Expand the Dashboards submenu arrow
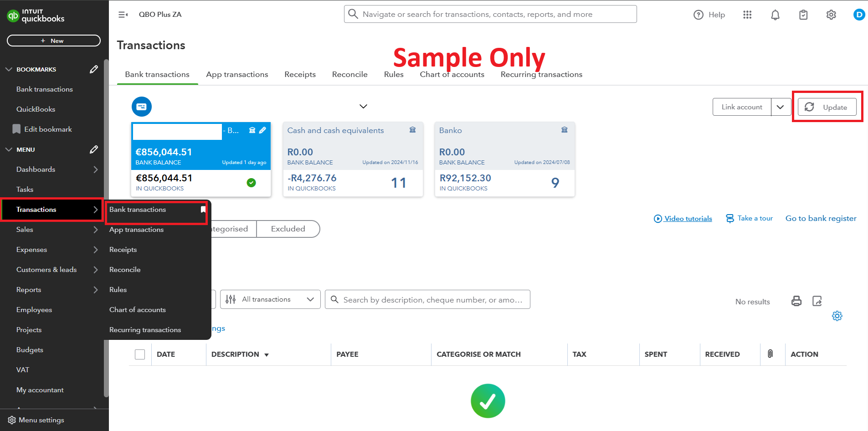Screen dimensions: 868x431 tap(95, 169)
